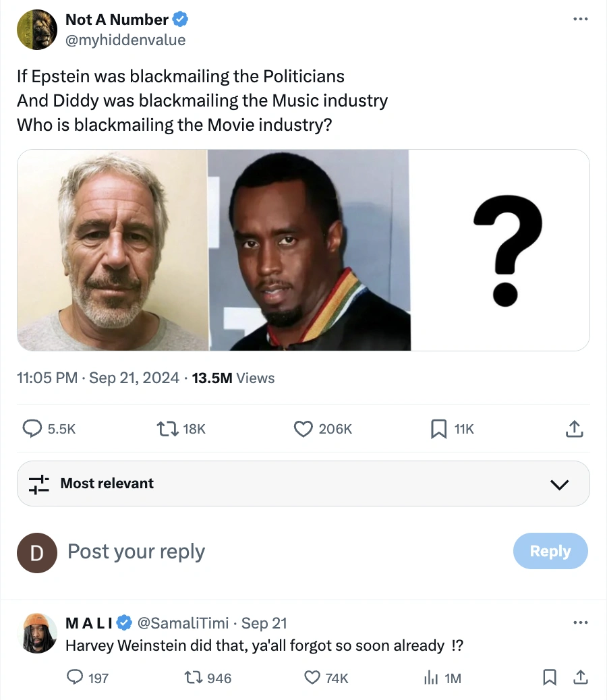Screen dimensions: 607x700
Task: Click the 13.5M Views count
Action: click(233, 378)
